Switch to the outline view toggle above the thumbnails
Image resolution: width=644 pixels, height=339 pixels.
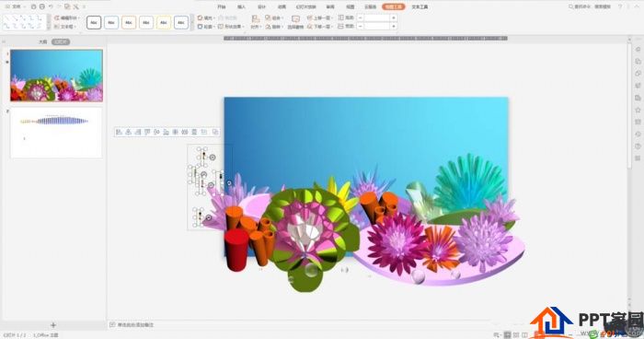42,42
